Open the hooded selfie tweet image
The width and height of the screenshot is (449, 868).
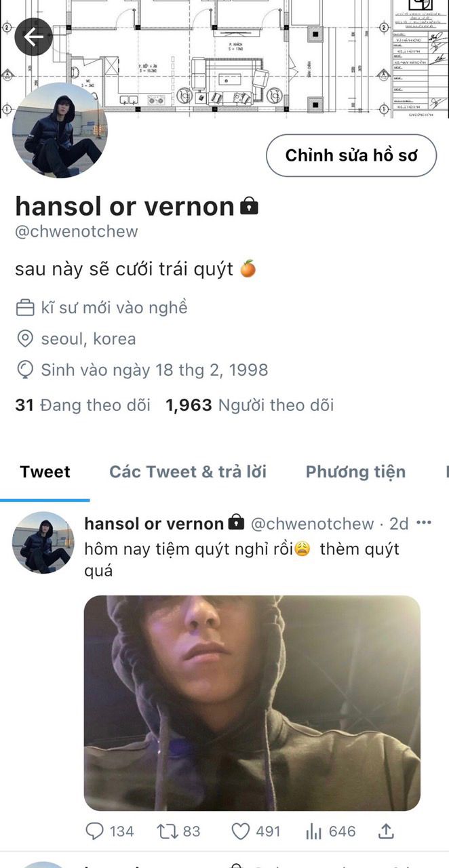[252, 703]
